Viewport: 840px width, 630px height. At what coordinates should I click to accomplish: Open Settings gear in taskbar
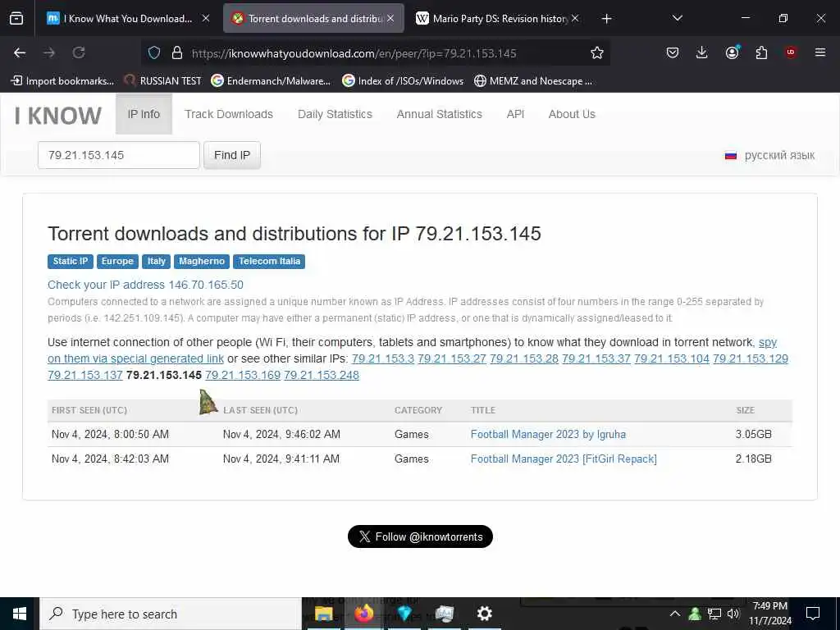484,614
